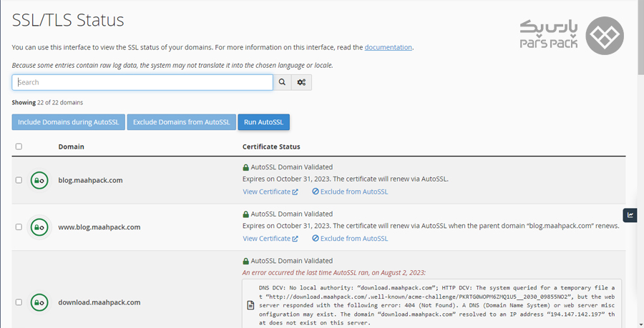644x328 pixels.
Task: Click the Pars Pack logo
Action: click(572, 36)
